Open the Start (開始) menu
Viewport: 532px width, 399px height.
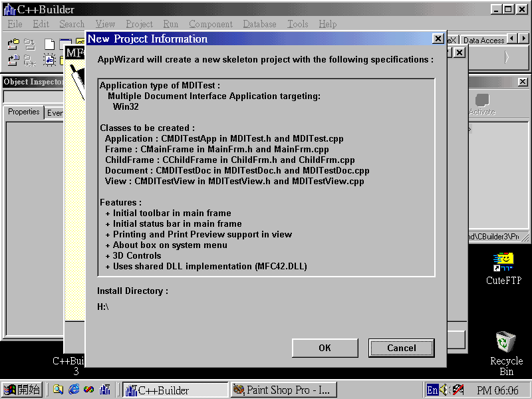click(x=22, y=390)
